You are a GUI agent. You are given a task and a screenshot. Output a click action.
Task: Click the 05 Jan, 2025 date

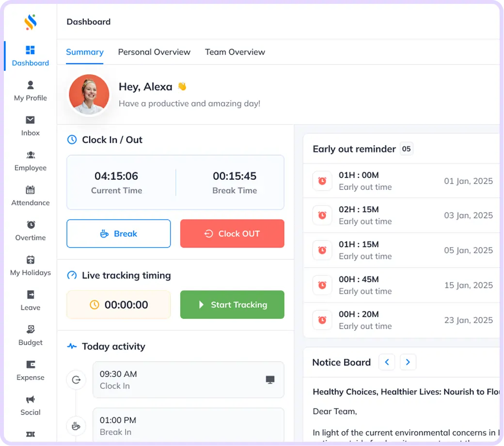468,251
